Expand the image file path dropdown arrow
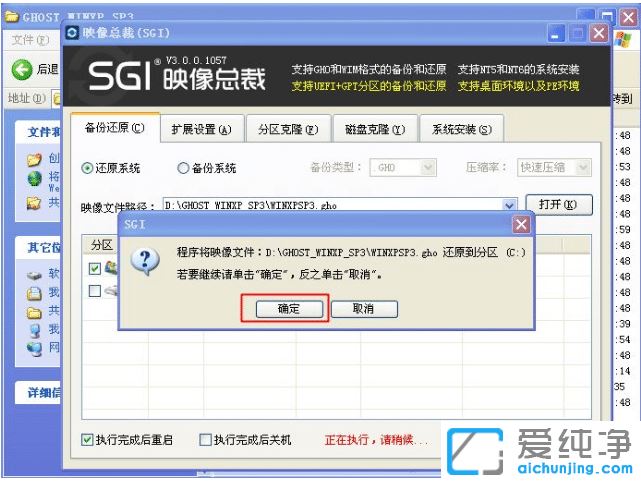 [509, 205]
